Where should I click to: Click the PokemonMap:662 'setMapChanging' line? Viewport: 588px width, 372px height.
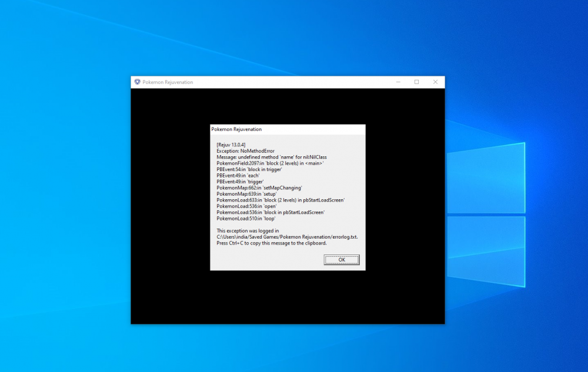click(259, 188)
